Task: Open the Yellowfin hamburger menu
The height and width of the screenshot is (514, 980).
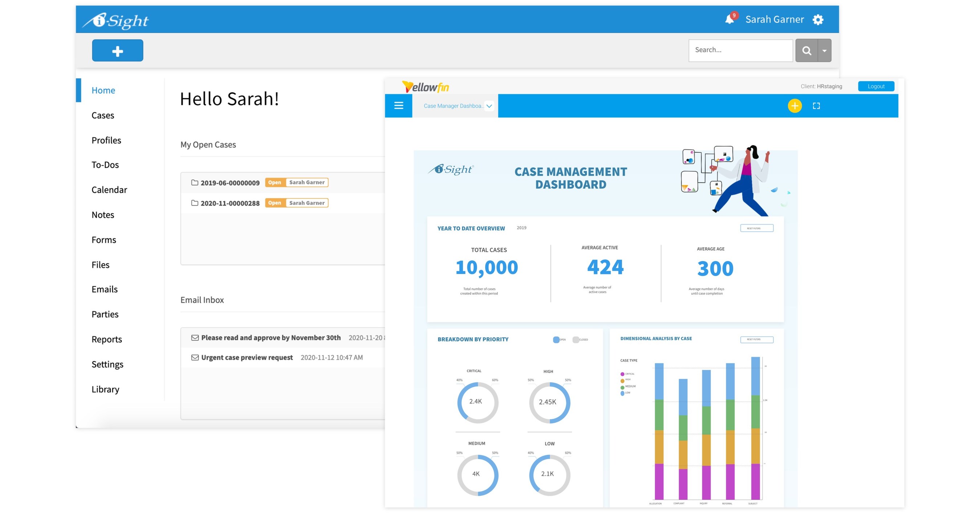Action: [x=398, y=105]
